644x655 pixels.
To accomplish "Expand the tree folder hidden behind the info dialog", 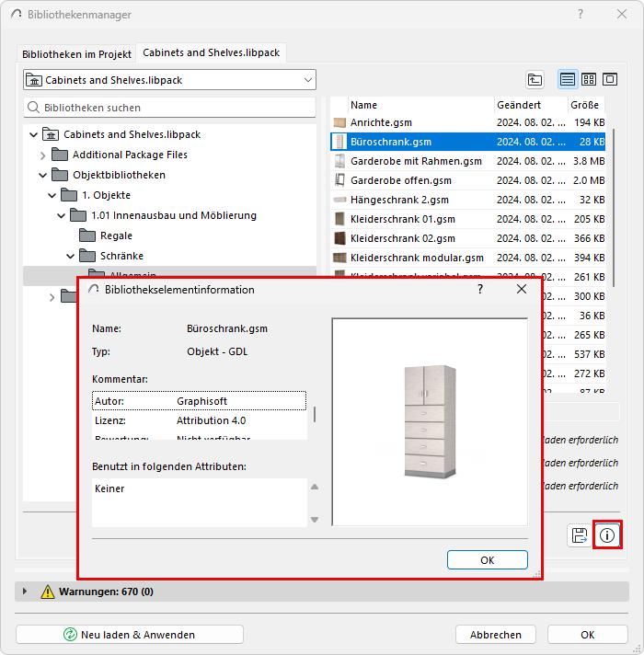I will pyautogui.click(x=52, y=297).
